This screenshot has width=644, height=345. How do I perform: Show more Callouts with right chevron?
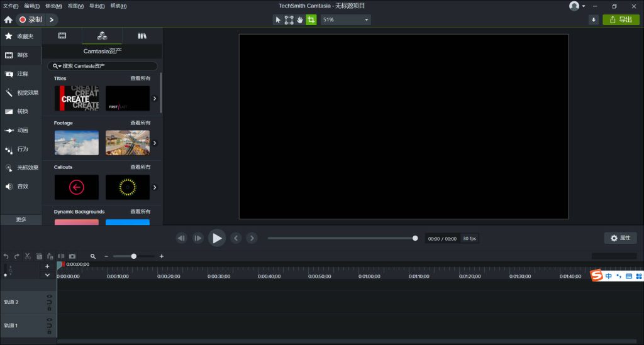155,187
